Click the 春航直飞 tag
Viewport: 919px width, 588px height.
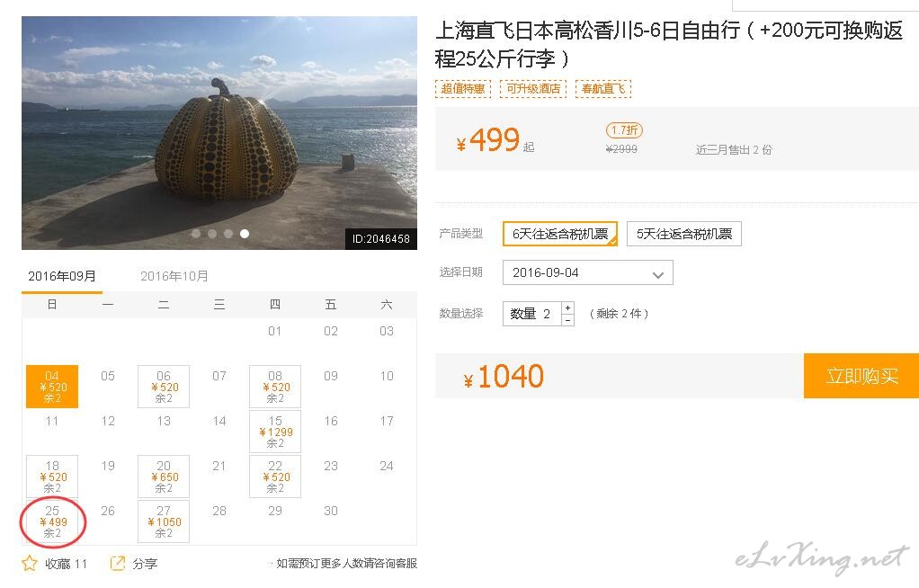coord(603,88)
